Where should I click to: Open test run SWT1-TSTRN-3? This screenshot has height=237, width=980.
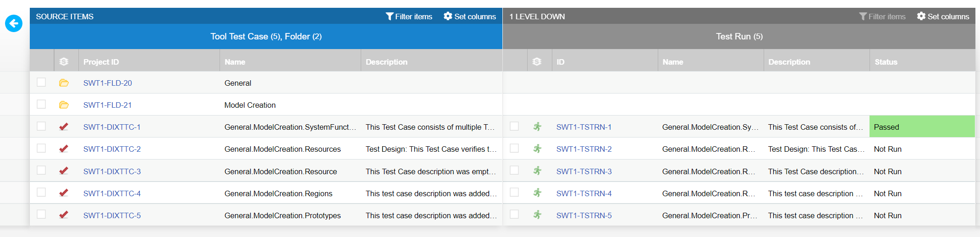[584, 171]
